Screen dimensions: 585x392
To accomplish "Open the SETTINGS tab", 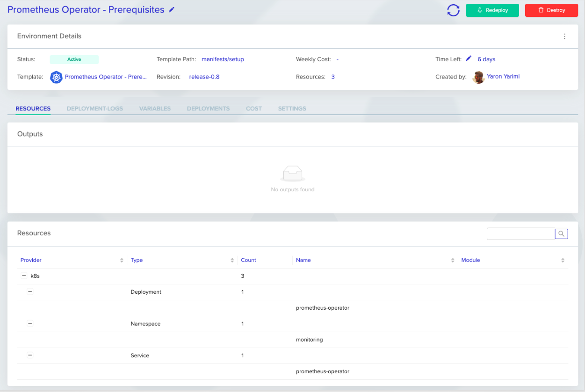I will pyautogui.click(x=292, y=109).
